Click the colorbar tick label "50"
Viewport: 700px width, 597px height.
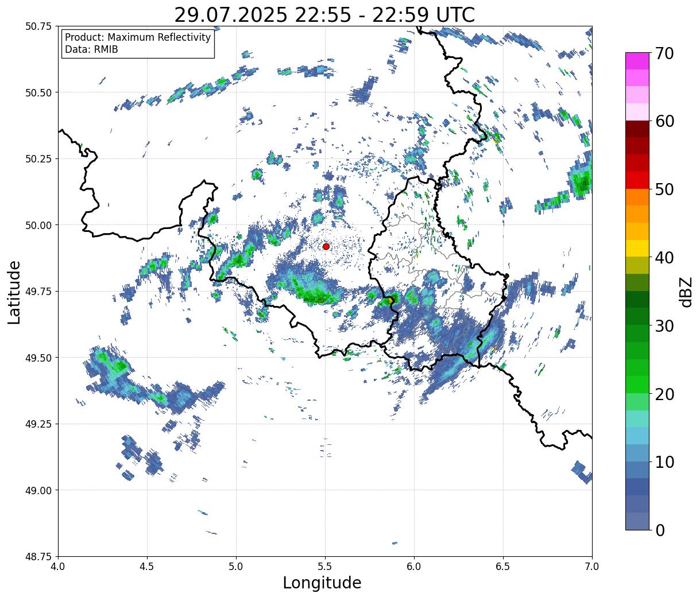pos(665,189)
